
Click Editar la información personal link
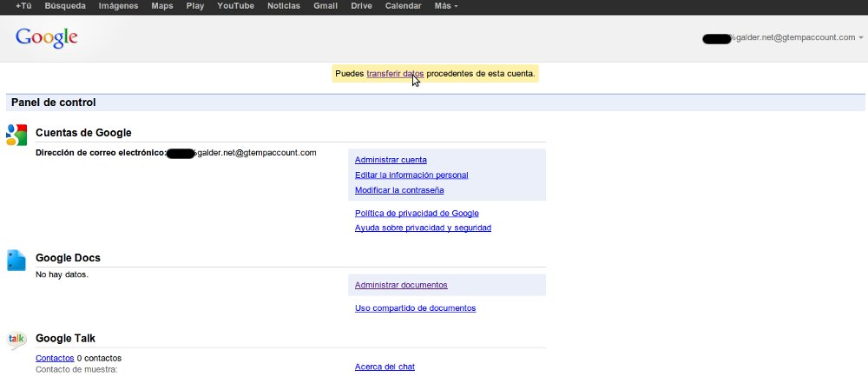click(x=411, y=175)
